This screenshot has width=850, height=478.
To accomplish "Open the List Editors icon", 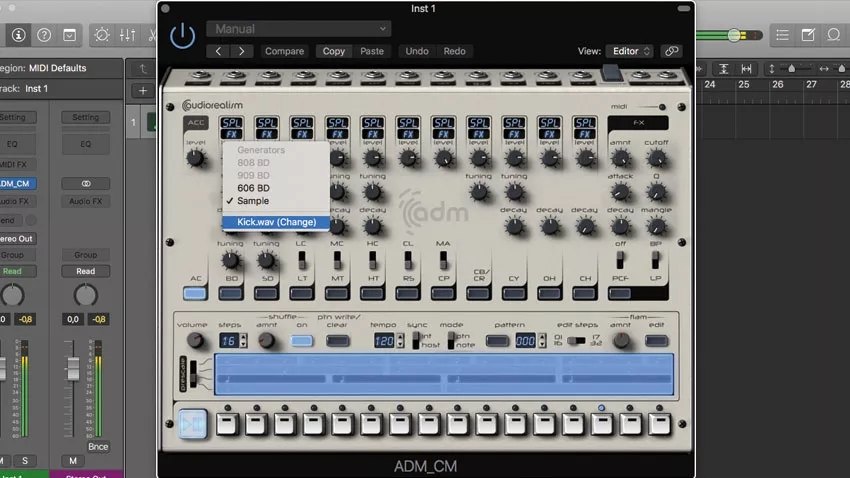I will tap(782, 35).
